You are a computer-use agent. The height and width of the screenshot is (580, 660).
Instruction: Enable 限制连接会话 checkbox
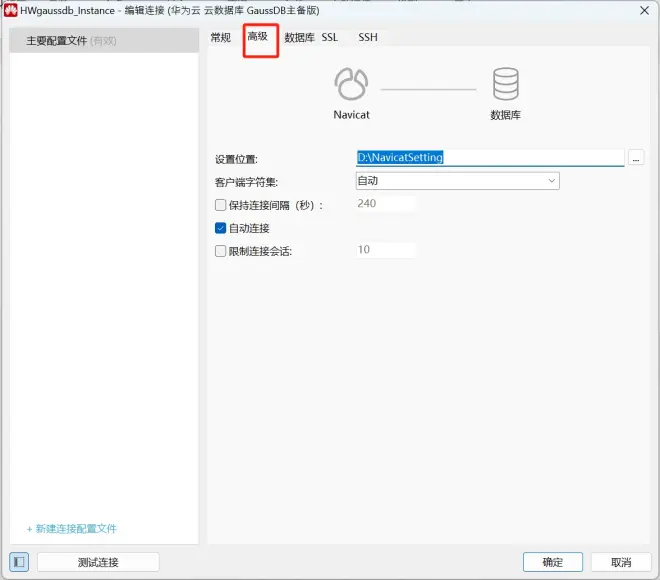pos(221,251)
